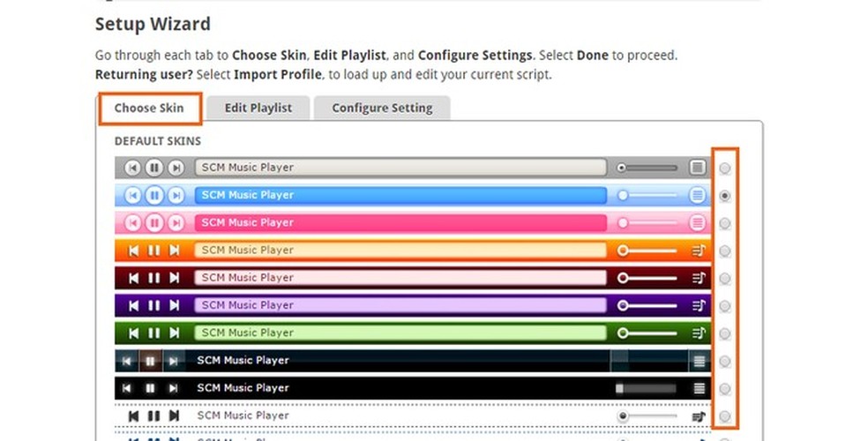Switch to the Edit Playlist tab

258,108
